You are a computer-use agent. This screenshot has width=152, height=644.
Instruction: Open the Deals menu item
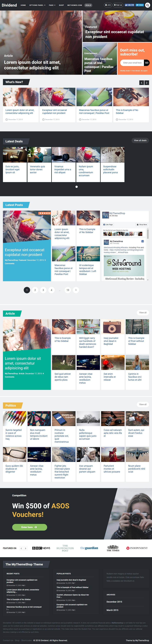click(x=88, y=5)
